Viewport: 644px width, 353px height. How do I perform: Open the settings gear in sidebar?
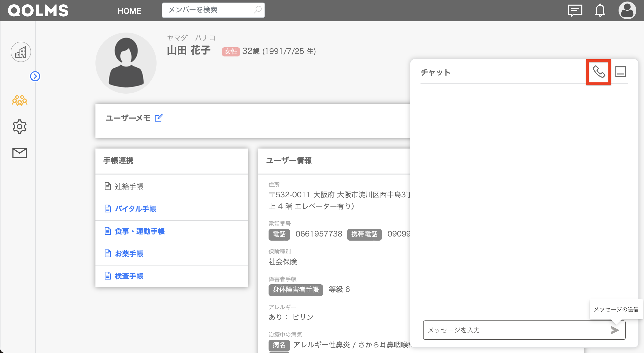(20, 126)
